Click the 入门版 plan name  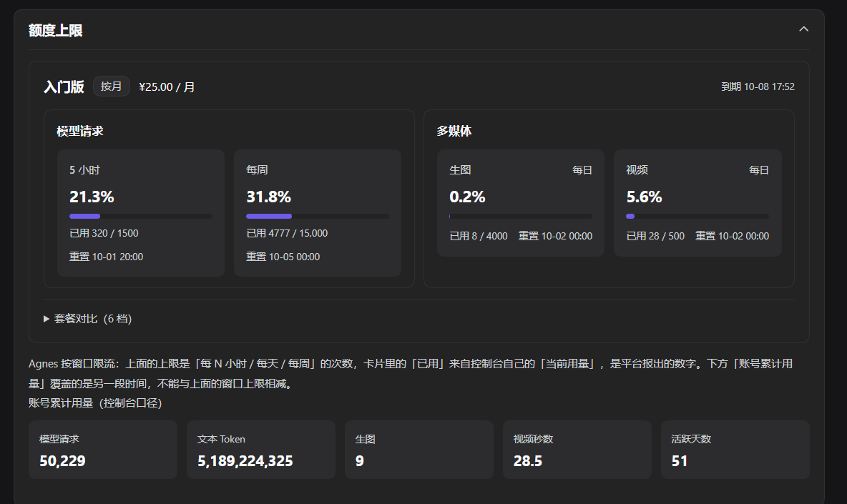tap(64, 87)
